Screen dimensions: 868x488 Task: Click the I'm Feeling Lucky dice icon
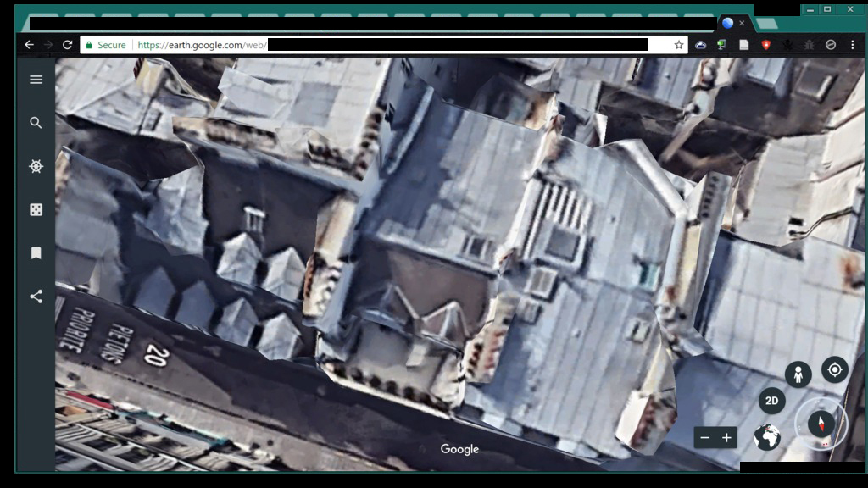point(36,209)
